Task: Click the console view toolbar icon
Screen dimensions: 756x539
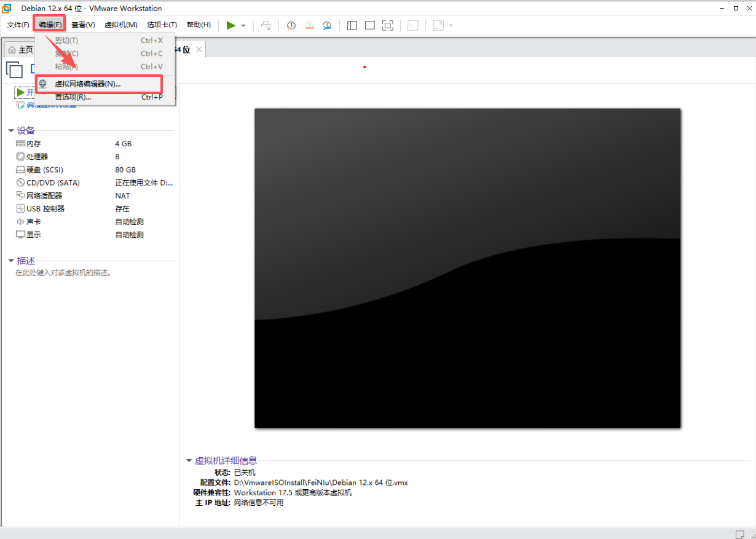Action: pyautogui.click(x=414, y=25)
